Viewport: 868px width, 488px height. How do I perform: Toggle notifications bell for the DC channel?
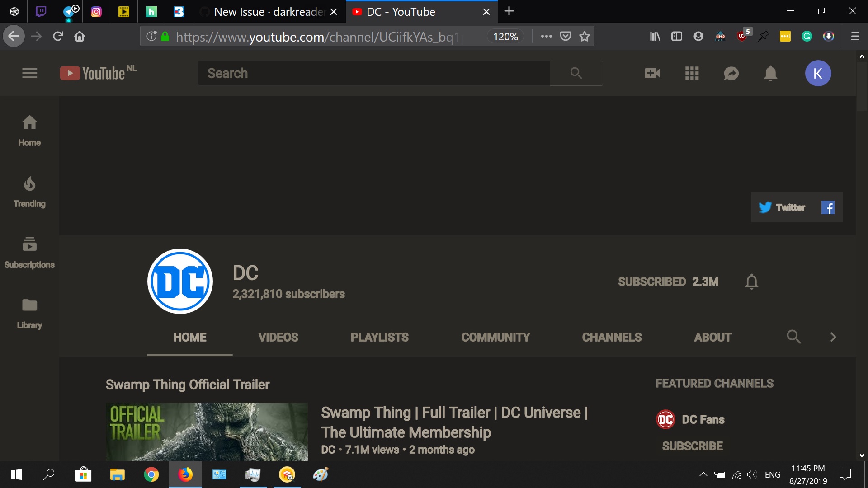pyautogui.click(x=751, y=282)
